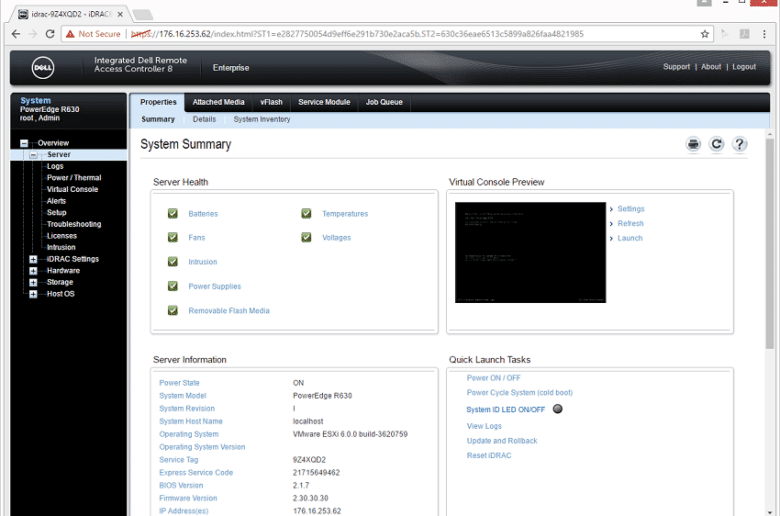Expand the iDRAC Settings tree node
Image resolution: width=780 pixels, height=516 pixels.
(x=33, y=259)
